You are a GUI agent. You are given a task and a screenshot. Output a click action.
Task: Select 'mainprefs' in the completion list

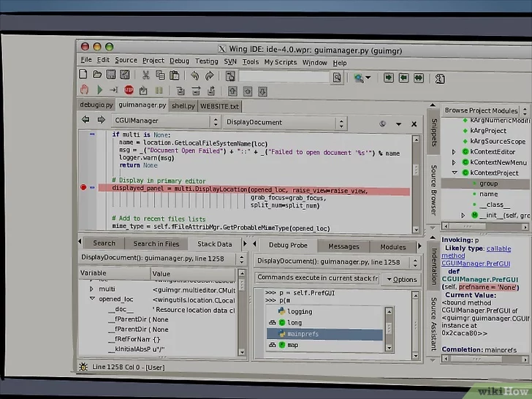pyautogui.click(x=324, y=334)
